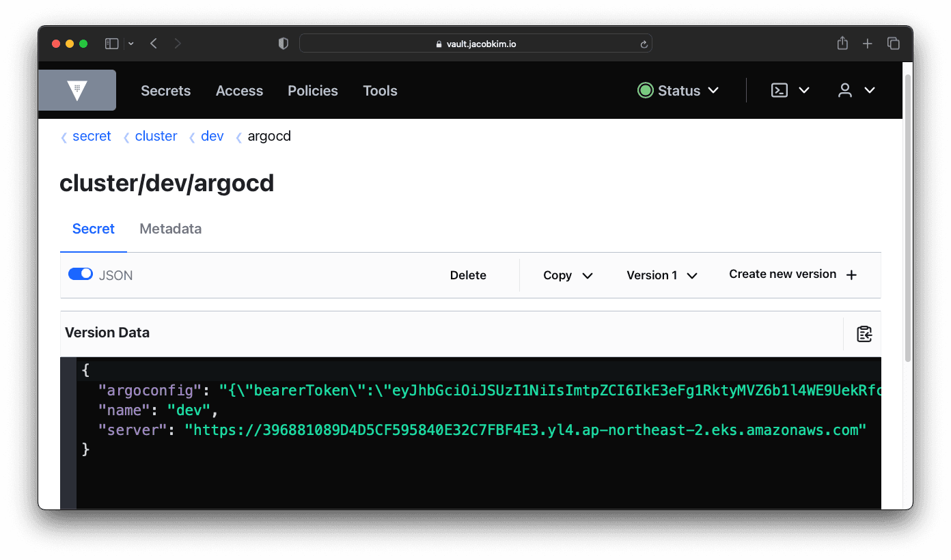Open a new tab with the plus icon
Screen dimensions: 951x560
pos(867,43)
